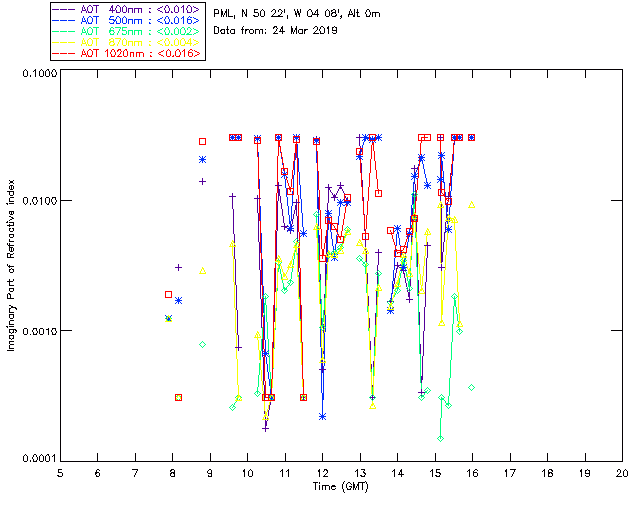Click the grey square data point near hour 8

pos(168,295)
